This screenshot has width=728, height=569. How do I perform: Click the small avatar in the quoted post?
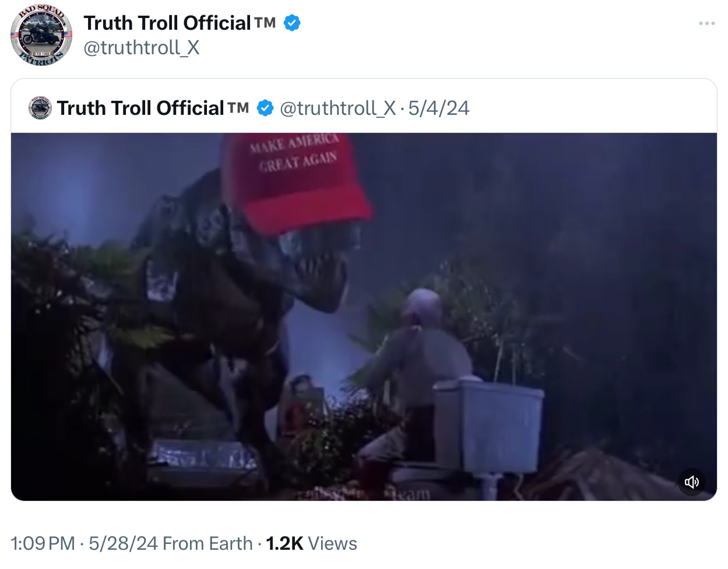pyautogui.click(x=40, y=108)
